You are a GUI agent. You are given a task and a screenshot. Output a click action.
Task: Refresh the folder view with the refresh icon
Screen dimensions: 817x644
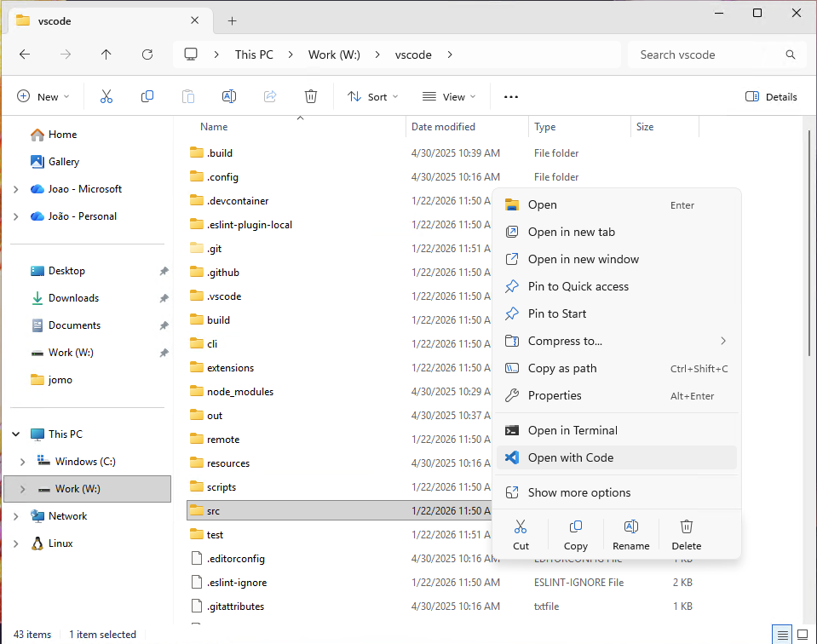coord(147,54)
